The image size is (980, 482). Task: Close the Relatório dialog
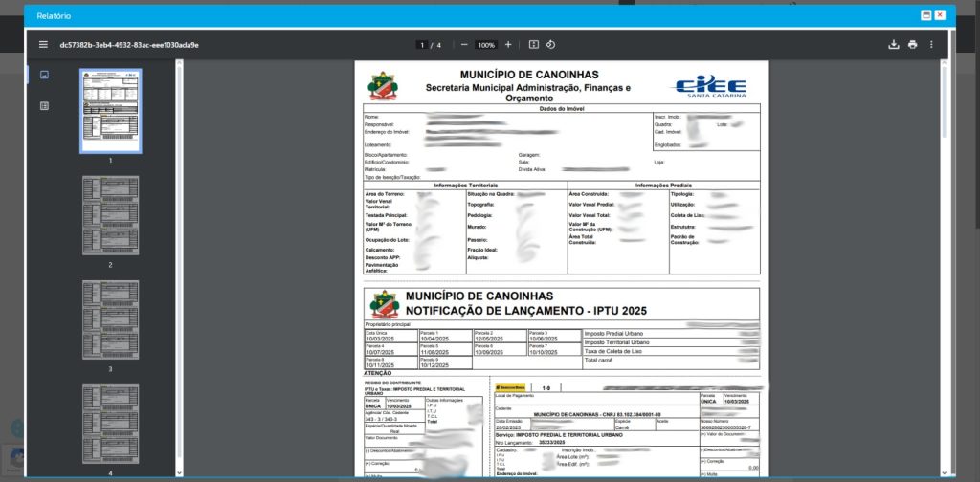(940, 15)
